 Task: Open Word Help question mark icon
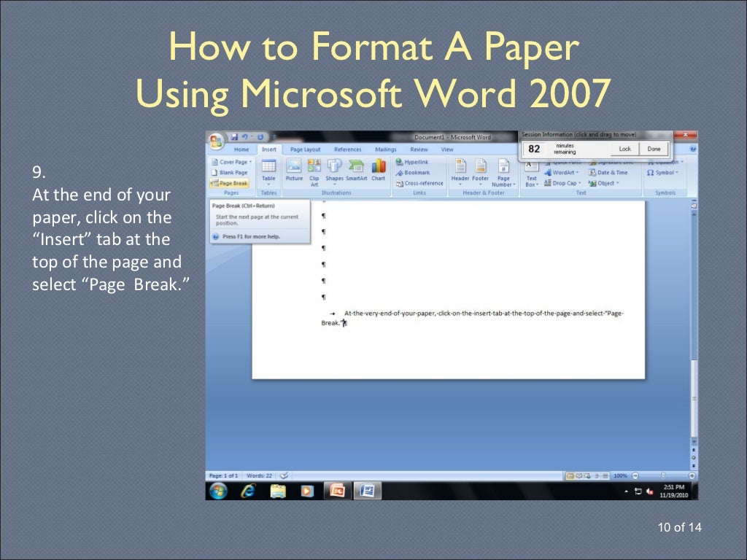[x=693, y=149]
